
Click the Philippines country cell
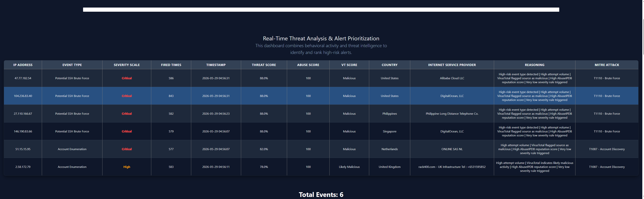click(390, 114)
